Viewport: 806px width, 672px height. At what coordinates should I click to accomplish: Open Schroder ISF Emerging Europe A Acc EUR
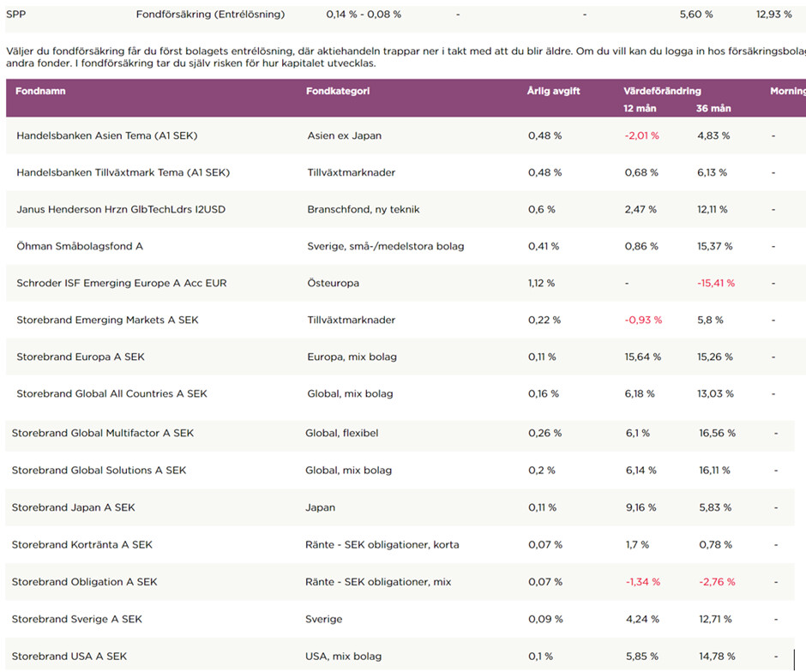121,283
